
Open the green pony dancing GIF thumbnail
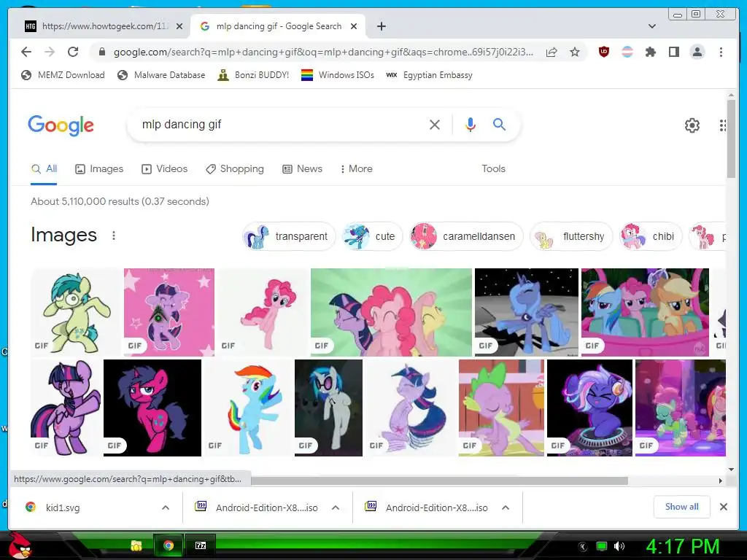point(76,312)
